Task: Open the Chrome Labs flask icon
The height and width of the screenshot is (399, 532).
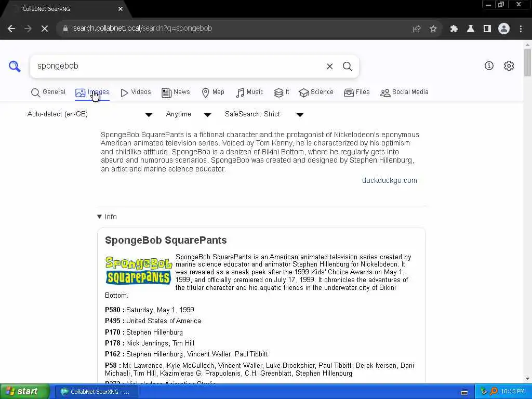Action: coord(471,29)
